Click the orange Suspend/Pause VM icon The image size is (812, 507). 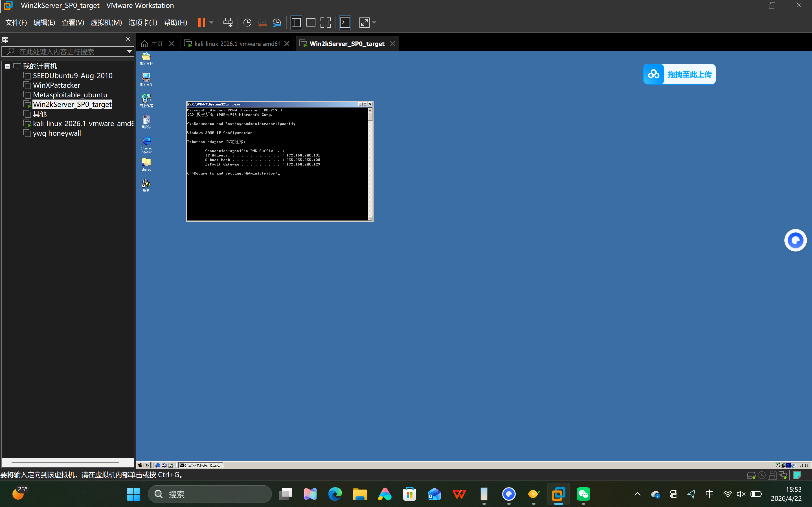[201, 23]
